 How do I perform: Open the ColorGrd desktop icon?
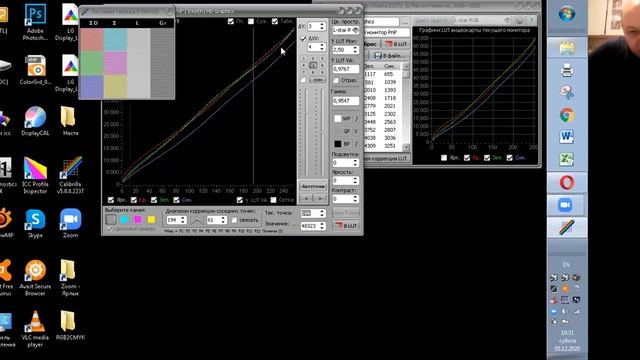[x=36, y=70]
